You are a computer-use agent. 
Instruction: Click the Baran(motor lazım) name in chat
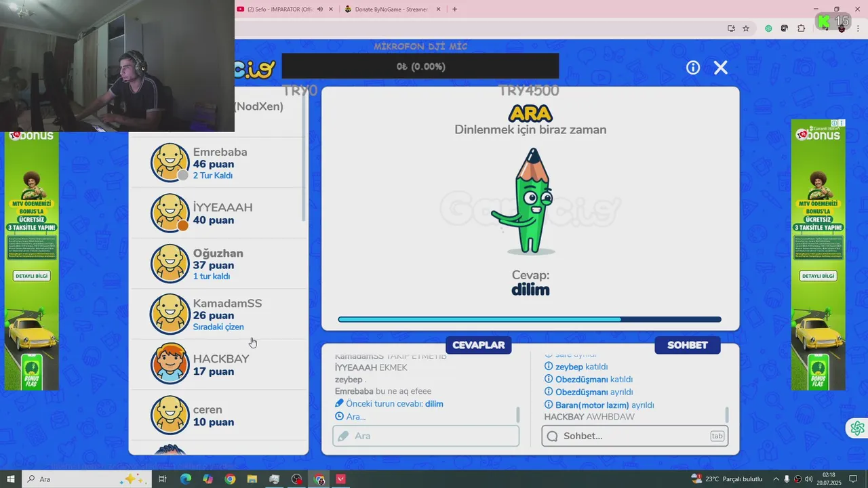[592, 405]
